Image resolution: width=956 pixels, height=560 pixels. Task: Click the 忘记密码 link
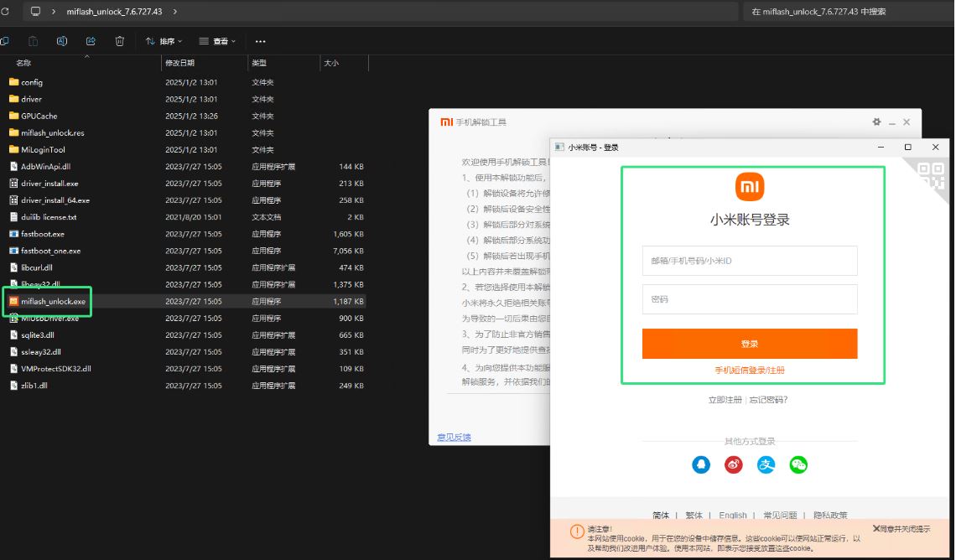point(768,400)
